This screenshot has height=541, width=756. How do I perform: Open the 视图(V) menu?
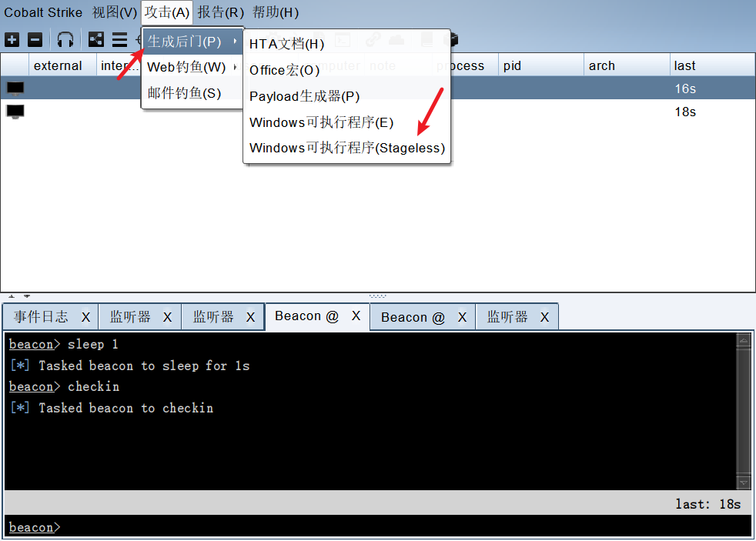point(114,12)
